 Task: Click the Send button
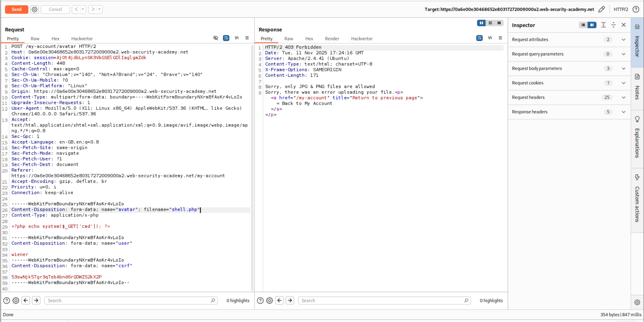click(x=16, y=9)
